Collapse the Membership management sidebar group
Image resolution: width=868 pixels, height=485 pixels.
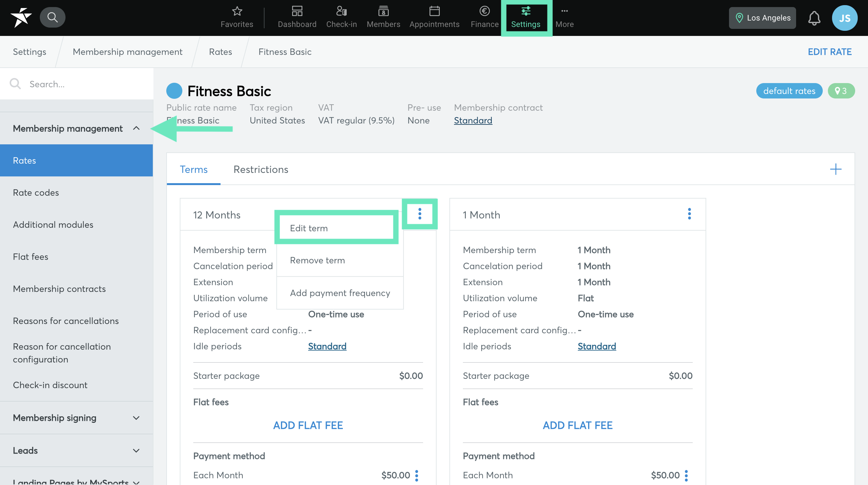pyautogui.click(x=76, y=128)
